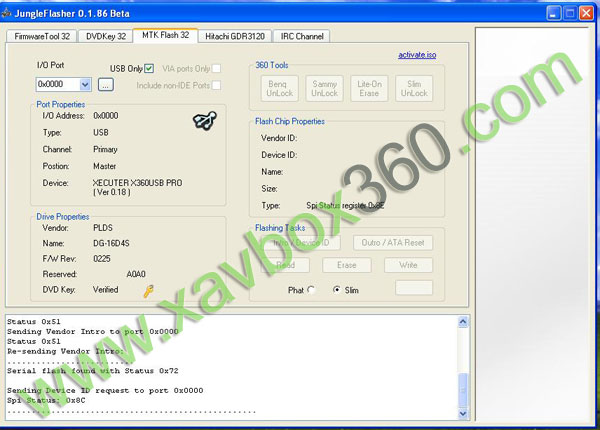600x430 pixels.
Task: Select the Slim radio button
Action: [x=336, y=290]
